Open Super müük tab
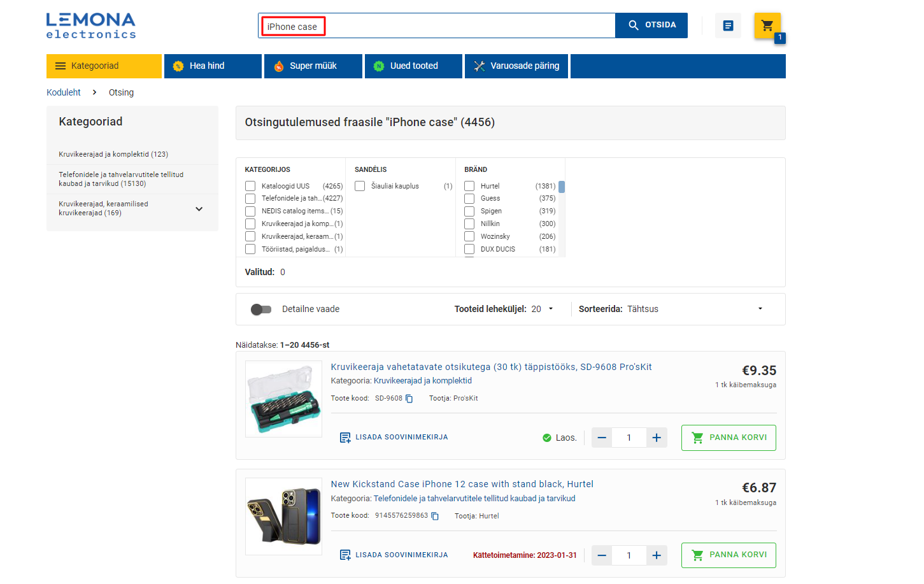 pyautogui.click(x=313, y=66)
